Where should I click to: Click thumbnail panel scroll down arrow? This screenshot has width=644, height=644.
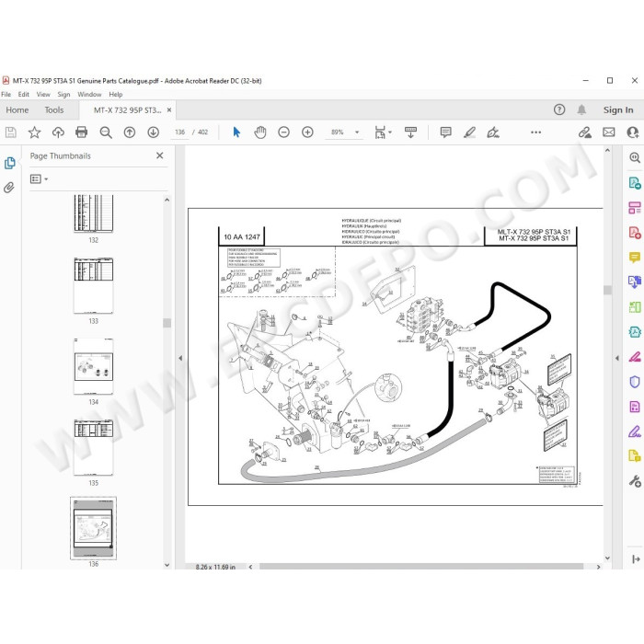pos(167,565)
